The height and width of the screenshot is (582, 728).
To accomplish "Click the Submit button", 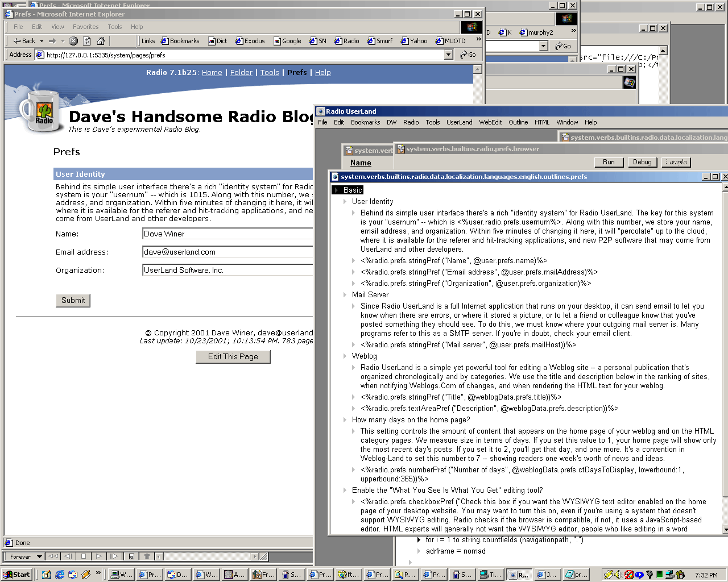I will click(x=73, y=300).
